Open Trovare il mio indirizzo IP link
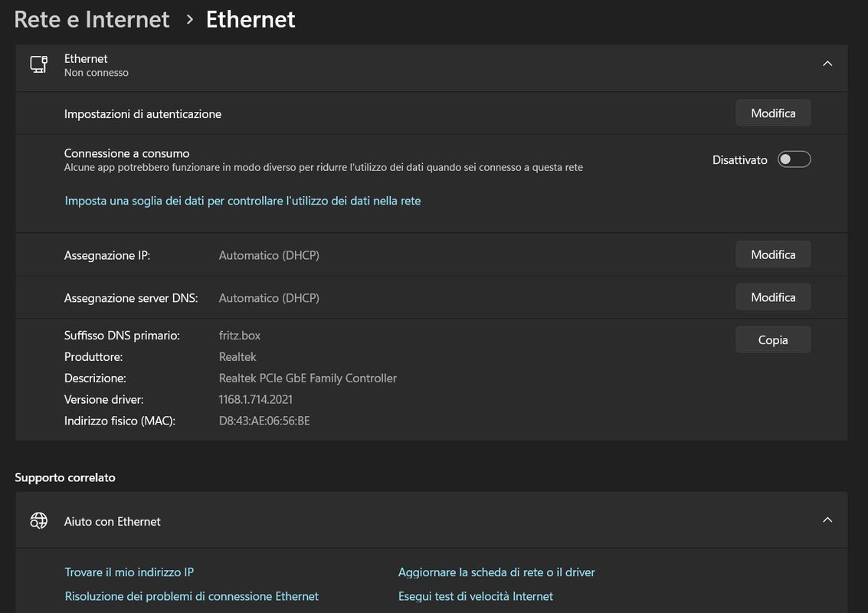Screen dimensions: 868x613 (129, 572)
